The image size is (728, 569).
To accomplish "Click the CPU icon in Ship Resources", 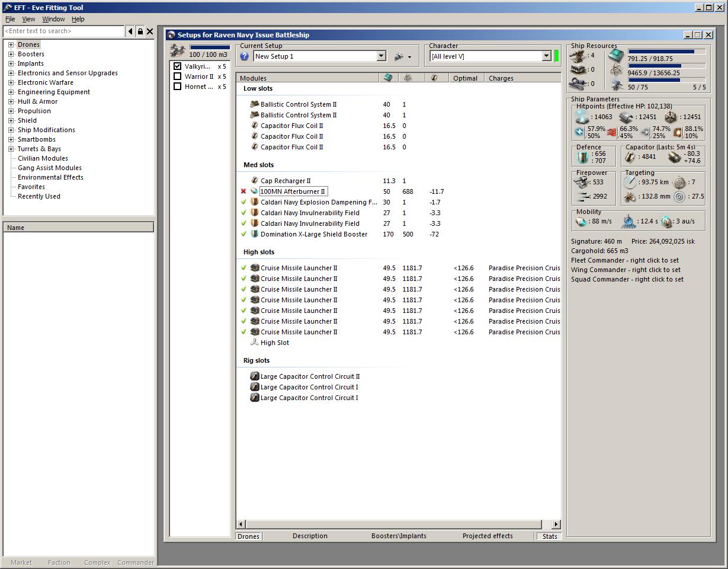I will coord(616,57).
